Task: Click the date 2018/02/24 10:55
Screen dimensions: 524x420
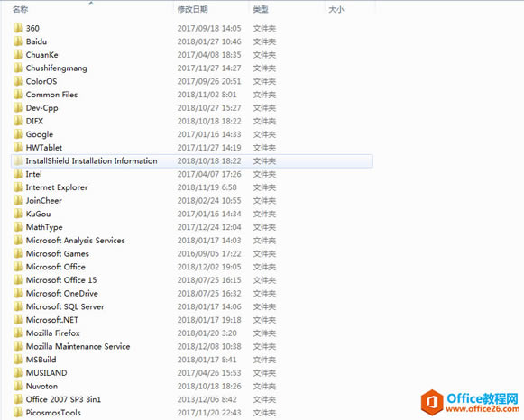Action: tap(209, 201)
